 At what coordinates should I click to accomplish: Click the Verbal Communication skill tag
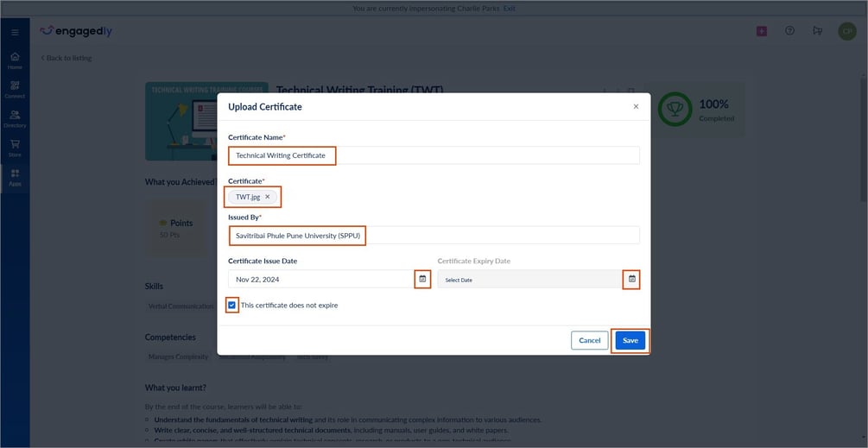pyautogui.click(x=181, y=306)
